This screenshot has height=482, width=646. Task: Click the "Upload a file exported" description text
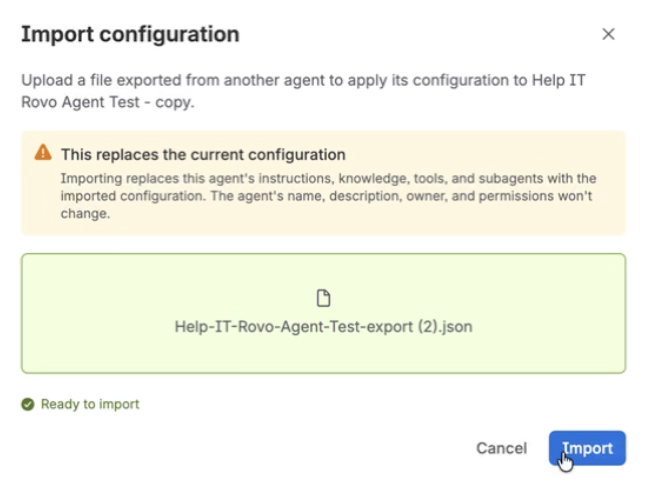coord(303,91)
